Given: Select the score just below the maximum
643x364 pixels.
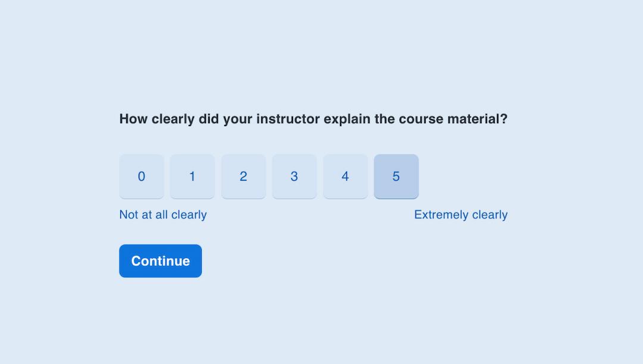Looking at the screenshot, I should click(345, 177).
